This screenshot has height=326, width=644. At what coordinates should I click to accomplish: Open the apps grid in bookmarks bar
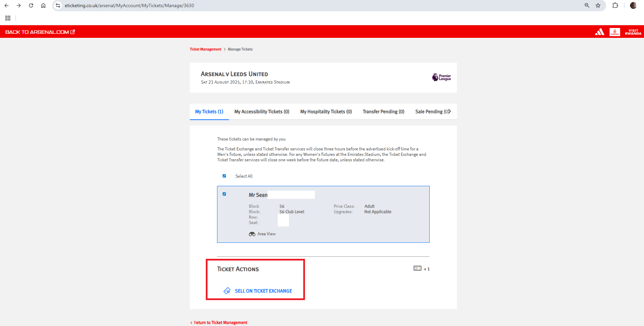(8, 18)
